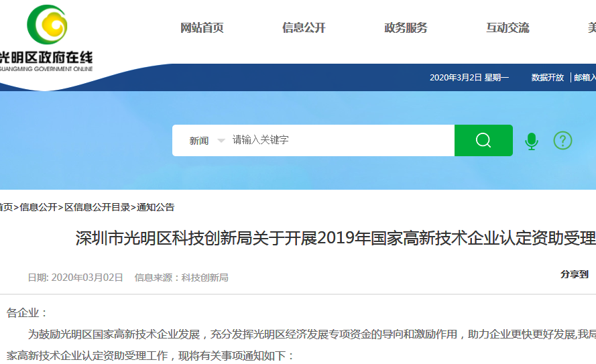Image resolution: width=596 pixels, height=364 pixels.
Task: Expand the 新闻 search category dropdown
Action: (x=199, y=141)
